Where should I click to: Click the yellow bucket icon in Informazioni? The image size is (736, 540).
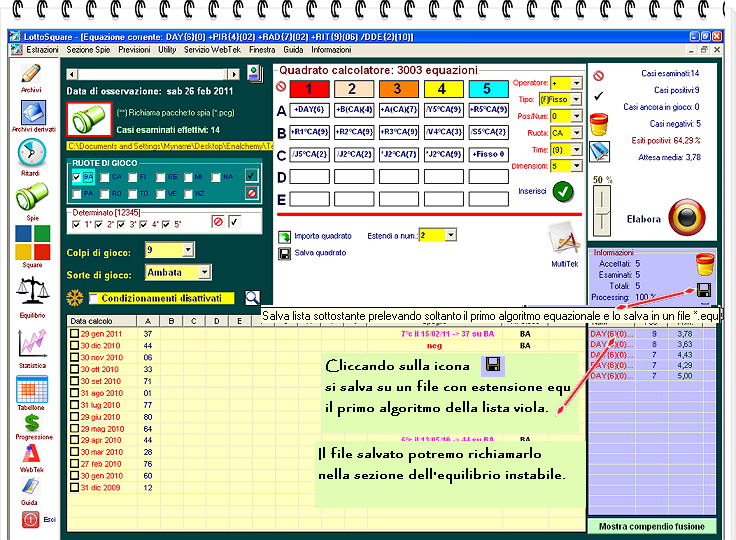coord(705,264)
